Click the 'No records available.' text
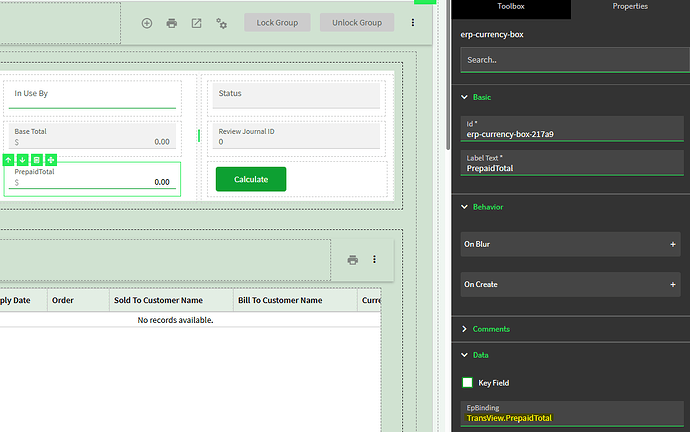This screenshot has height=432, width=690. (x=175, y=320)
